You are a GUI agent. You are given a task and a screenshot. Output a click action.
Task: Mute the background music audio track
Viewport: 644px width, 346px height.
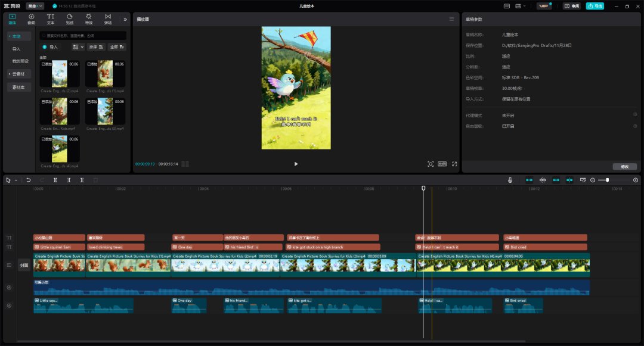coord(9,288)
